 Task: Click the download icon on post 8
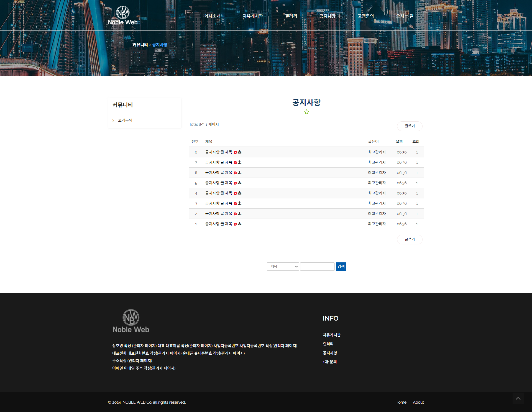240,152
